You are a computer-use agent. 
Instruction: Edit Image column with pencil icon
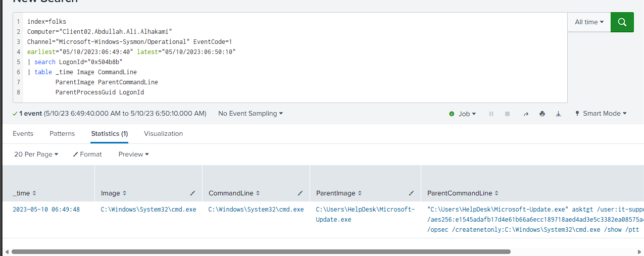[x=192, y=193]
